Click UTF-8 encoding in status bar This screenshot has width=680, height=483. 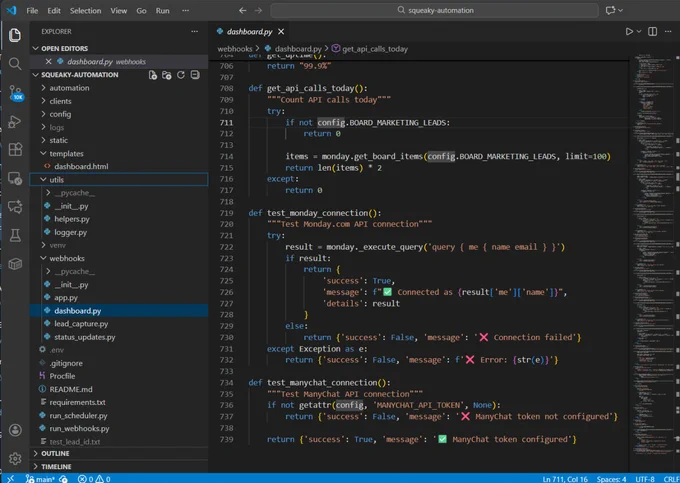(x=644, y=479)
